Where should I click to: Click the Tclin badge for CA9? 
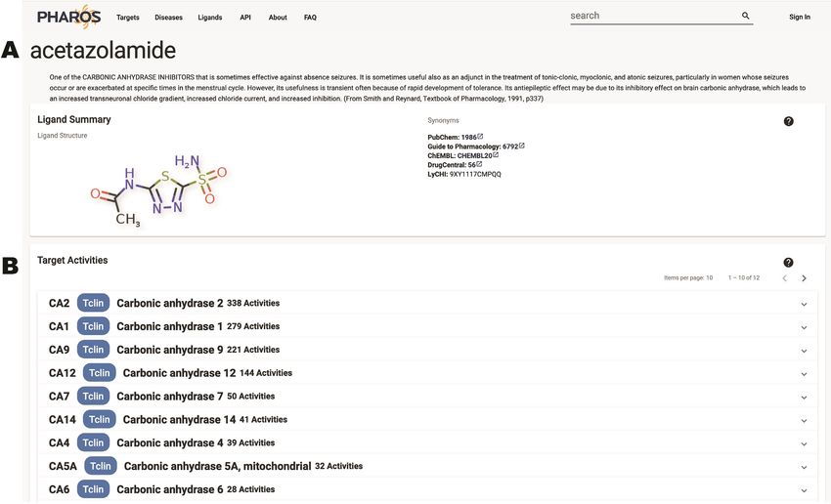(x=93, y=350)
